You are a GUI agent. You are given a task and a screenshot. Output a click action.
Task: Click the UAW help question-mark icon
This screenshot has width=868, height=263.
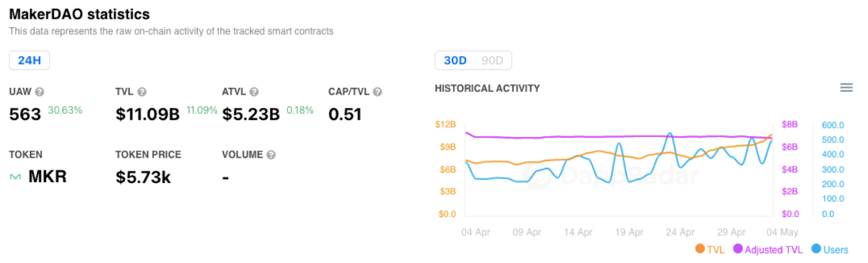40,92
